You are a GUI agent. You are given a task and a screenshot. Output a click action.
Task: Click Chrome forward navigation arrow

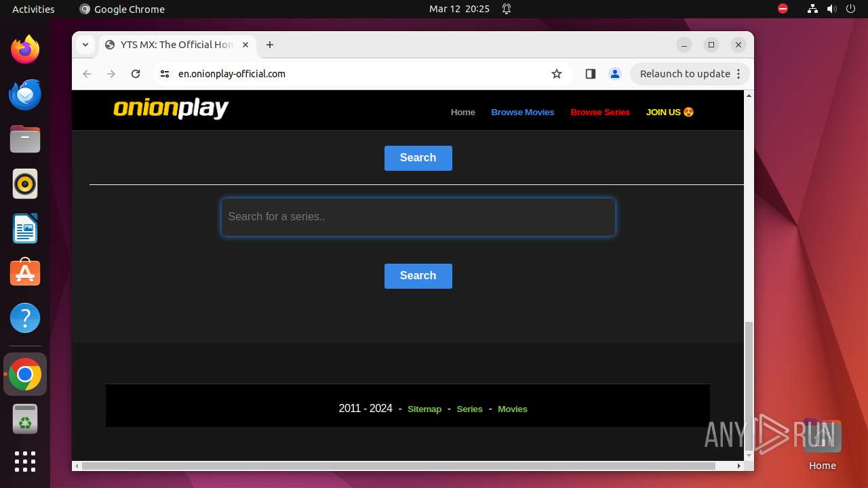[111, 74]
